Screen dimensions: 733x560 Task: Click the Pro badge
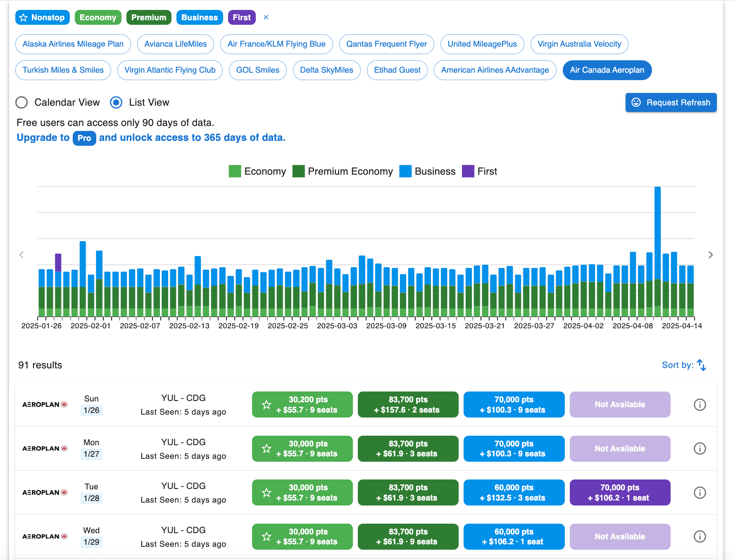click(84, 138)
